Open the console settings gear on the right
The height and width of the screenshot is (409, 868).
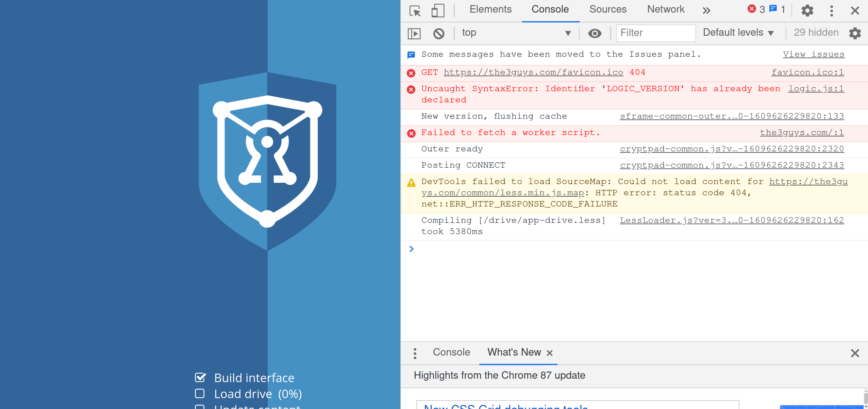click(856, 33)
